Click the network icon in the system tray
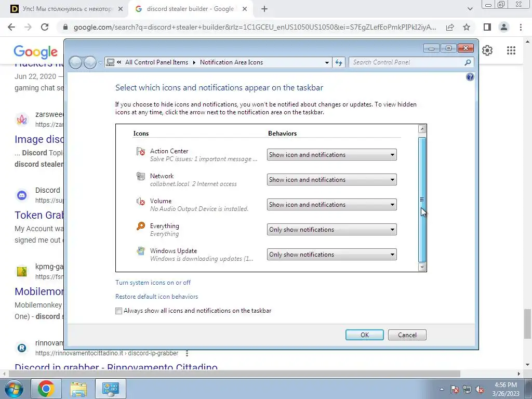Screen dimensions: 532x399 point(467,389)
